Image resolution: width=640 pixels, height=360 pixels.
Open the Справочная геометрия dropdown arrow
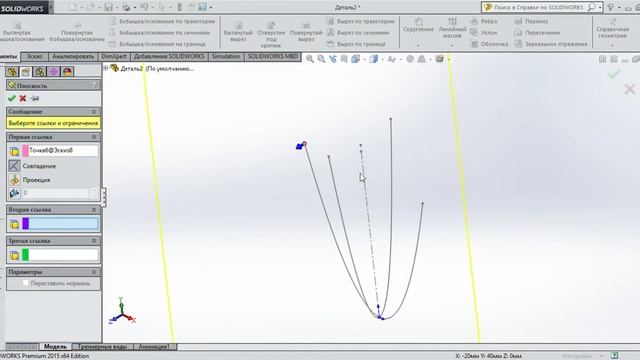tap(612, 46)
